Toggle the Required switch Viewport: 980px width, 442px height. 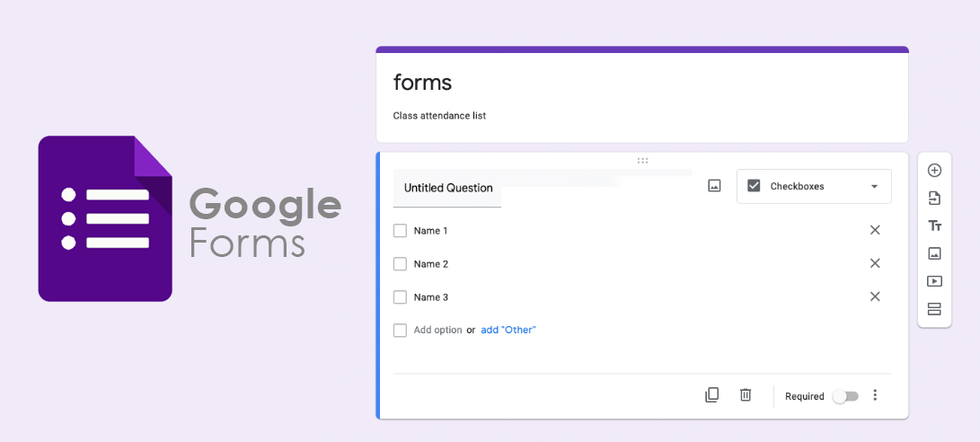(845, 396)
